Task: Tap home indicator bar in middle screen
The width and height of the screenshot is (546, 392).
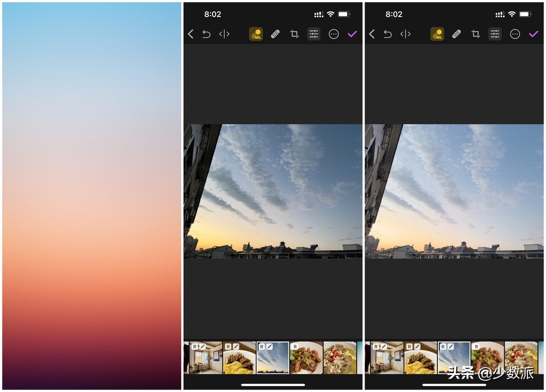Action: click(x=273, y=385)
